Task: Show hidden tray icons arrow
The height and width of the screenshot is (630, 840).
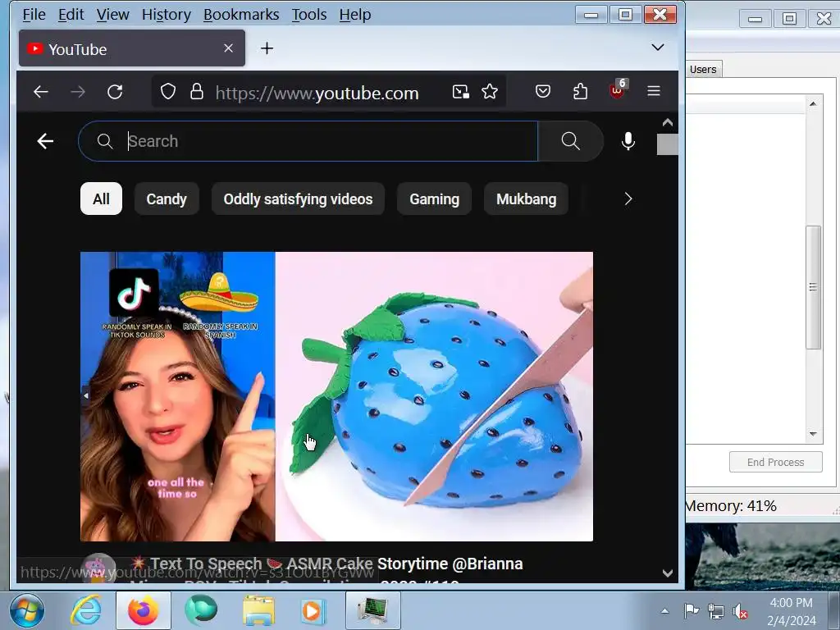Action: coord(664,610)
